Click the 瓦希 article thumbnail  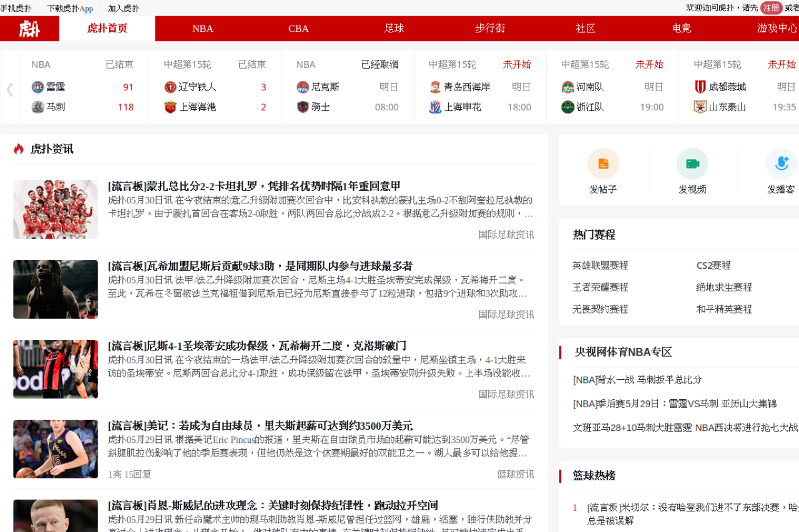[x=56, y=289]
